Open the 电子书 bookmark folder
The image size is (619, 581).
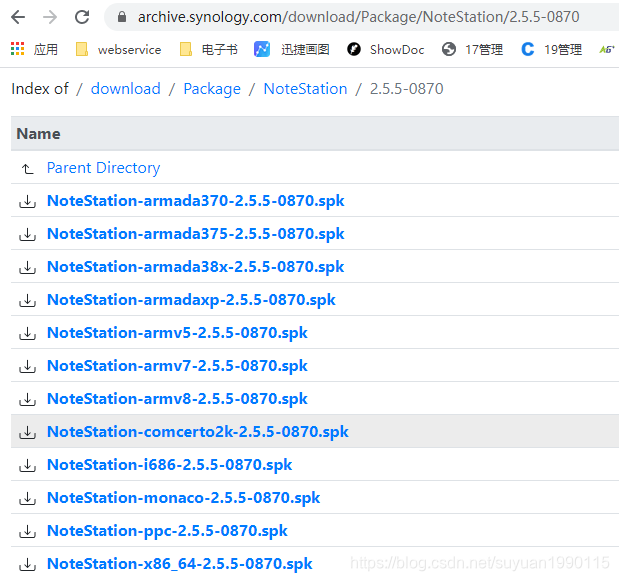[x=208, y=49]
